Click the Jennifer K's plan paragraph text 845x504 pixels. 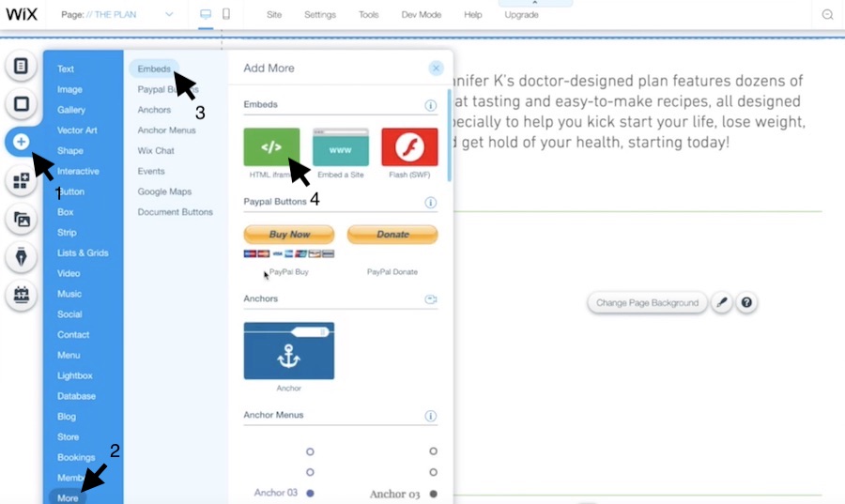tap(629, 112)
